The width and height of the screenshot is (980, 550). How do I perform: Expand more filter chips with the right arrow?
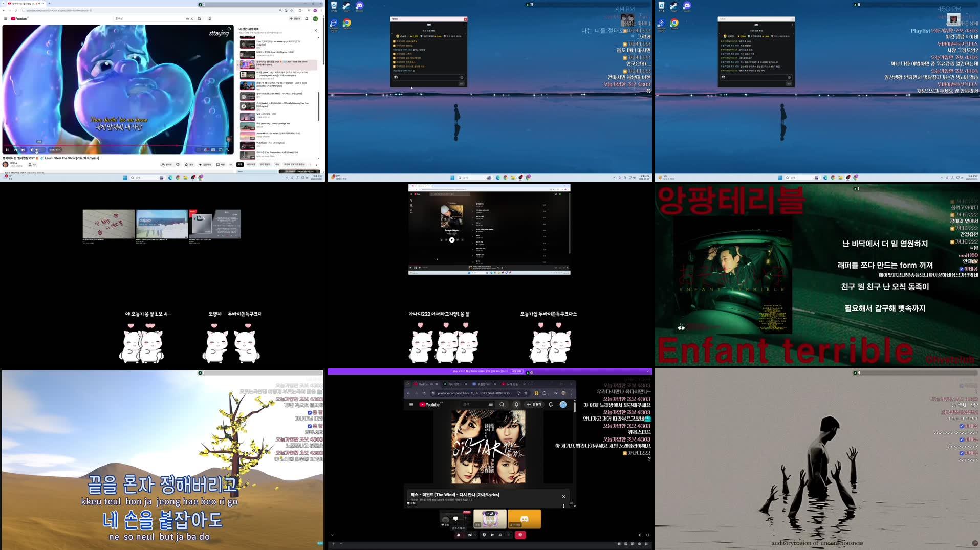[x=316, y=165]
